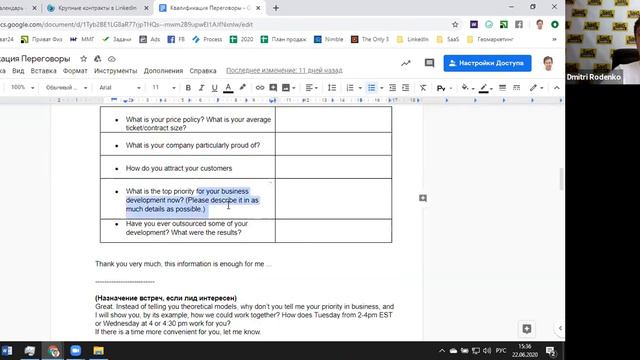Open the border dash style options

(x=516, y=88)
